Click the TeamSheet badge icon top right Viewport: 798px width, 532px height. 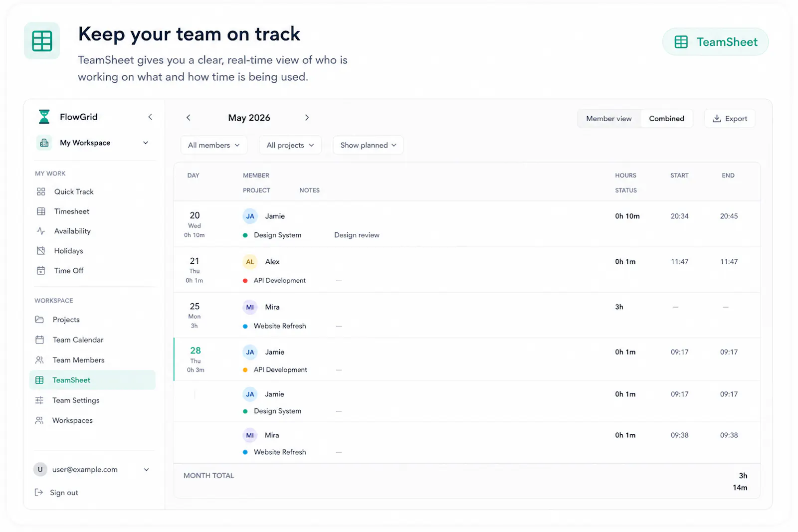(x=681, y=42)
